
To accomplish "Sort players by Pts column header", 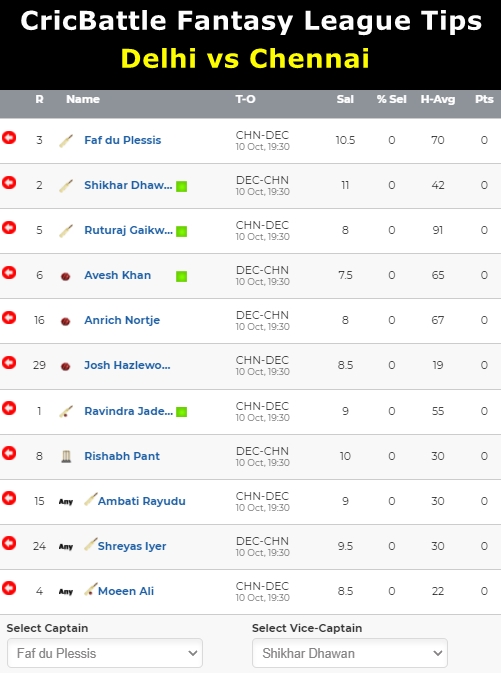I will tap(484, 99).
